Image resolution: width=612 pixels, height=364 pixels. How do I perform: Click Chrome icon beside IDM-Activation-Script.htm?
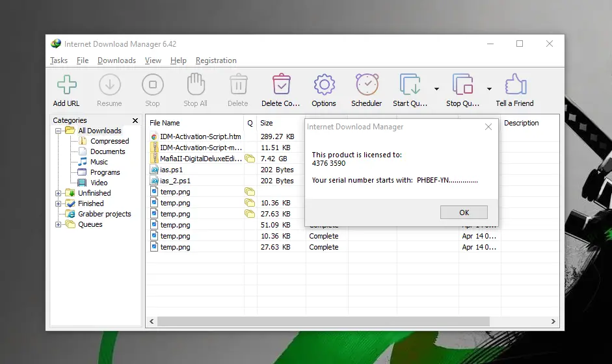tap(154, 137)
